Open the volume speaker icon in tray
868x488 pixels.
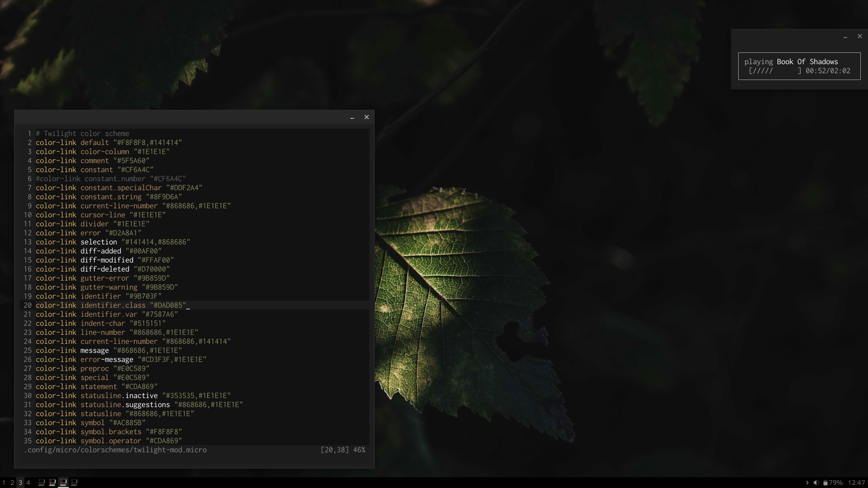tap(816, 483)
